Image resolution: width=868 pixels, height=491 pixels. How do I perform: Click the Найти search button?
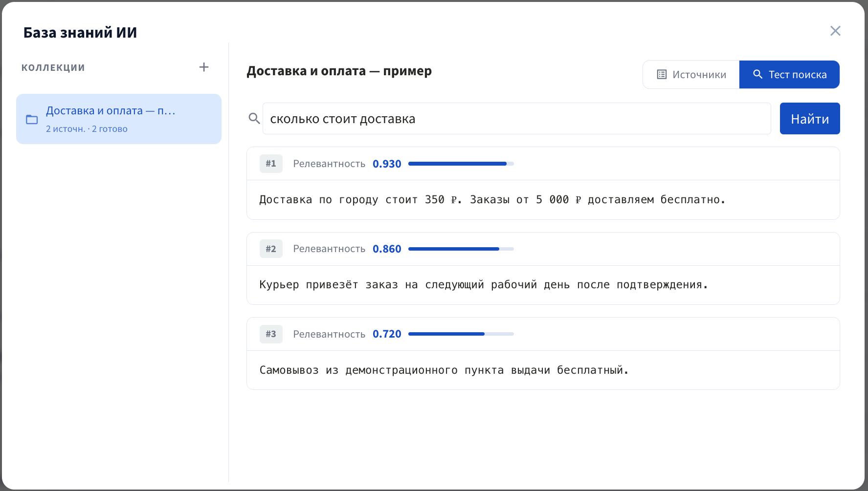tap(810, 118)
